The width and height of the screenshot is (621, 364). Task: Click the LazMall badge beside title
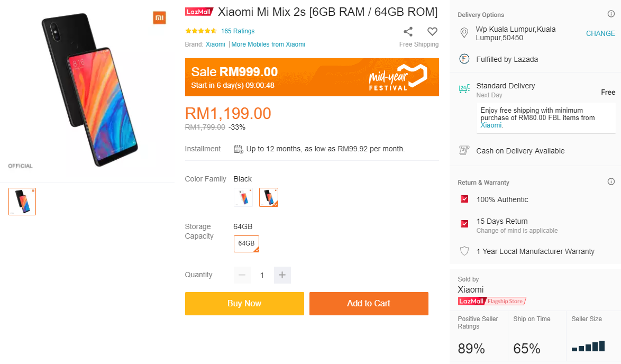pyautogui.click(x=199, y=12)
